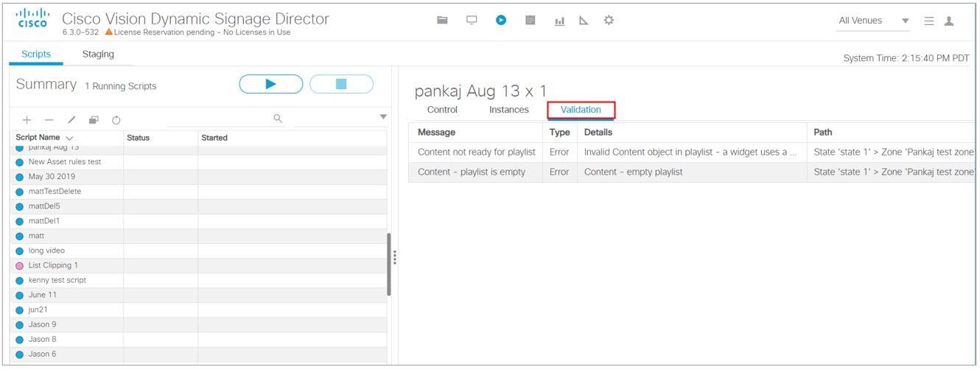Image resolution: width=980 pixels, height=375 pixels.
Task: Select the 'mattDel5' script
Action: tap(198, 206)
